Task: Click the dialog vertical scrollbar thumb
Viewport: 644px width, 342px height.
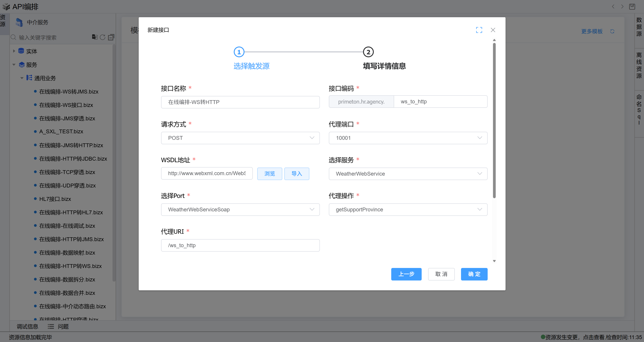Action: (494, 120)
